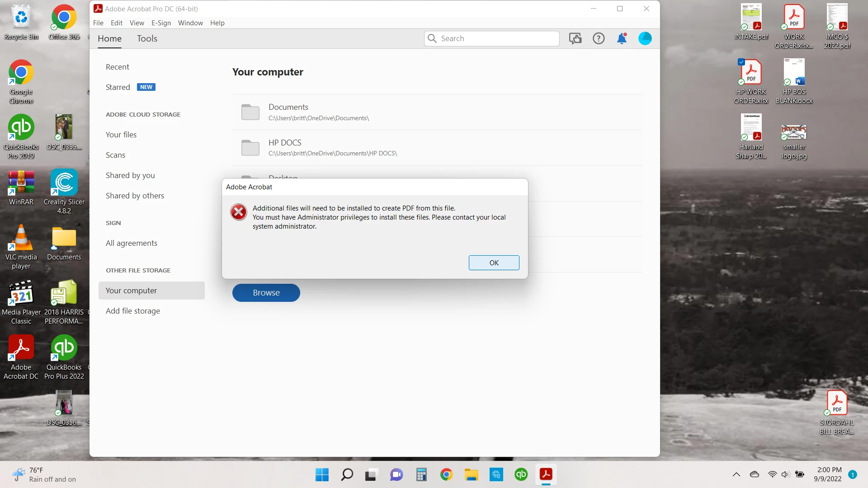Open the share feedback icon beside search
This screenshot has width=868, height=488.
(575, 38)
